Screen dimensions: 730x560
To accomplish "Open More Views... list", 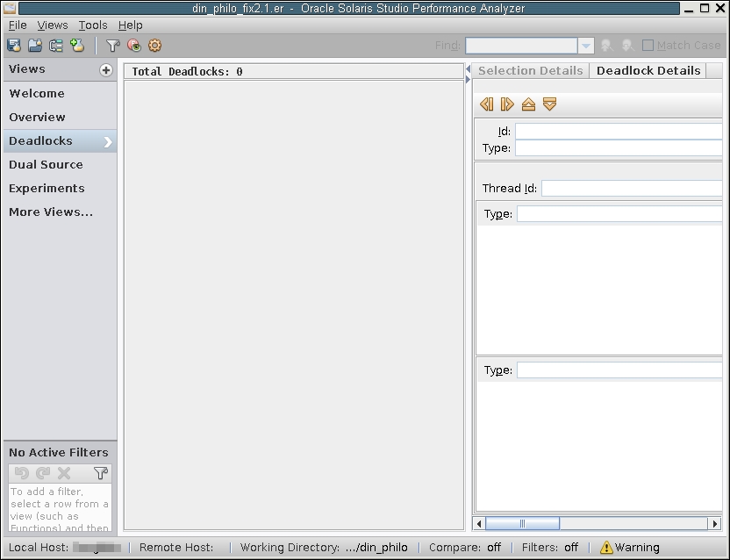I will click(60, 212).
